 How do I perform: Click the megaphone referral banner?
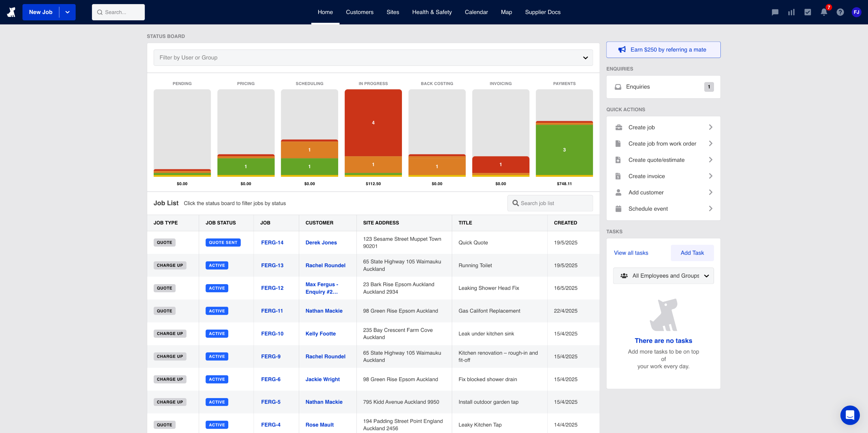pos(663,50)
